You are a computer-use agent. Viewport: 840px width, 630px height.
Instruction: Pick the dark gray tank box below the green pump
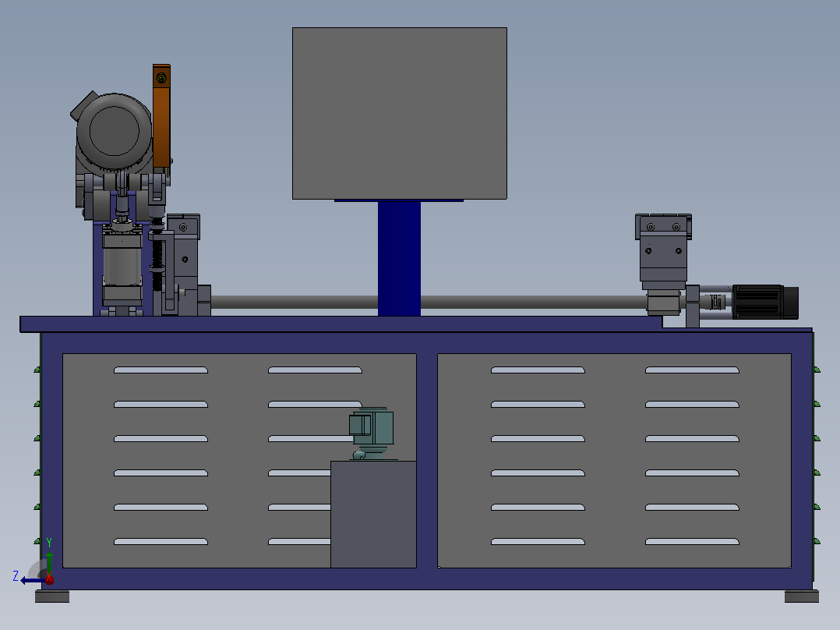coord(373,514)
